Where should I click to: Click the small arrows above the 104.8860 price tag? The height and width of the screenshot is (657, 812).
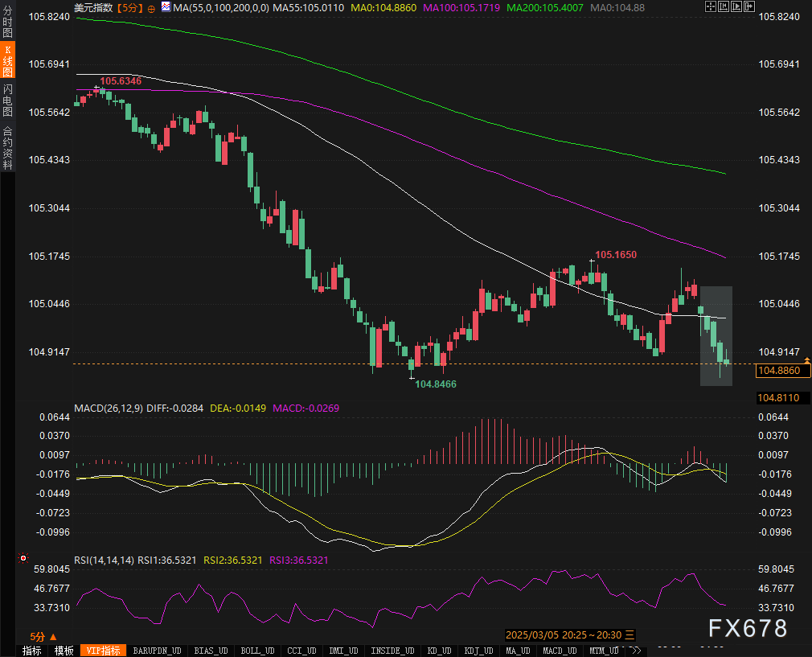pos(806,360)
